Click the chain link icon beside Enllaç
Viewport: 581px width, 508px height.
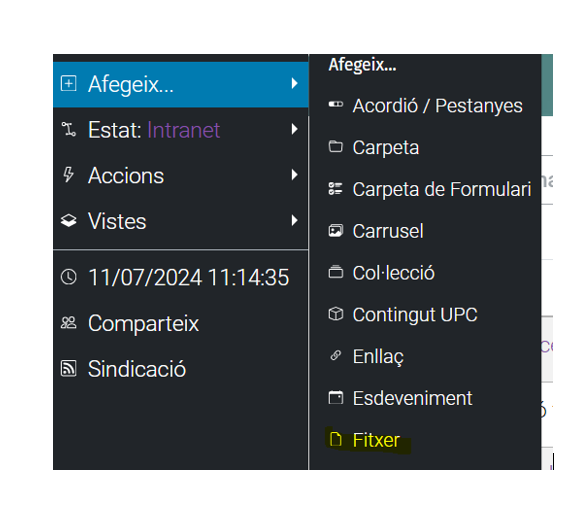click(x=336, y=356)
